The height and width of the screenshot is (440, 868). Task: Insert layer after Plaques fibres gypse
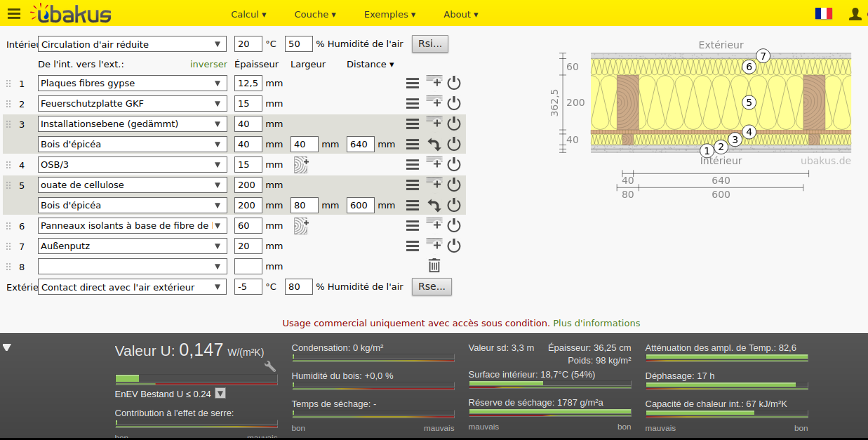434,81
